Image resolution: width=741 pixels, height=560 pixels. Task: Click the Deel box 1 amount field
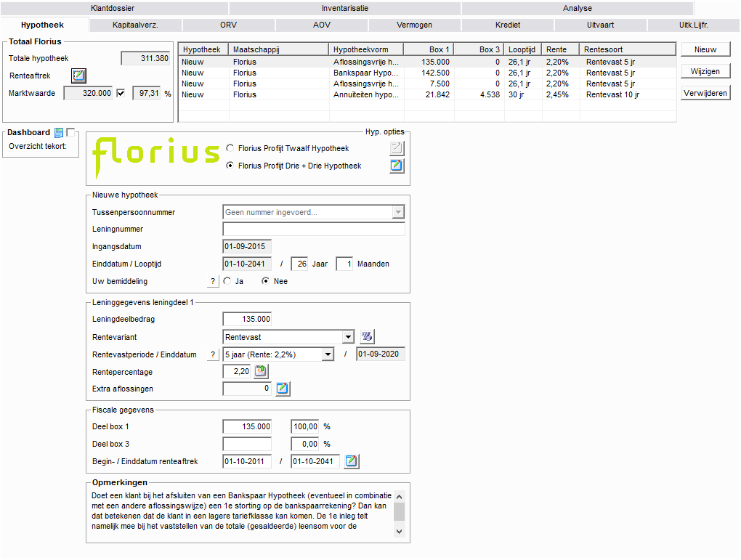247,426
